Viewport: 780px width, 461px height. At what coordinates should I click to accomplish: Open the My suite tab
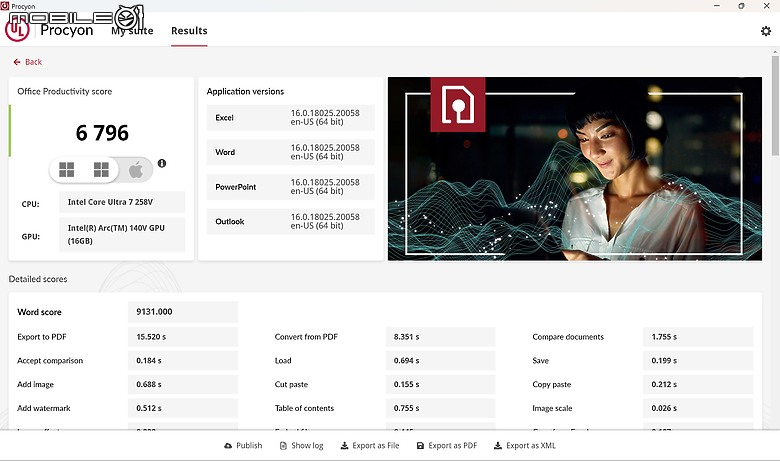(x=132, y=31)
